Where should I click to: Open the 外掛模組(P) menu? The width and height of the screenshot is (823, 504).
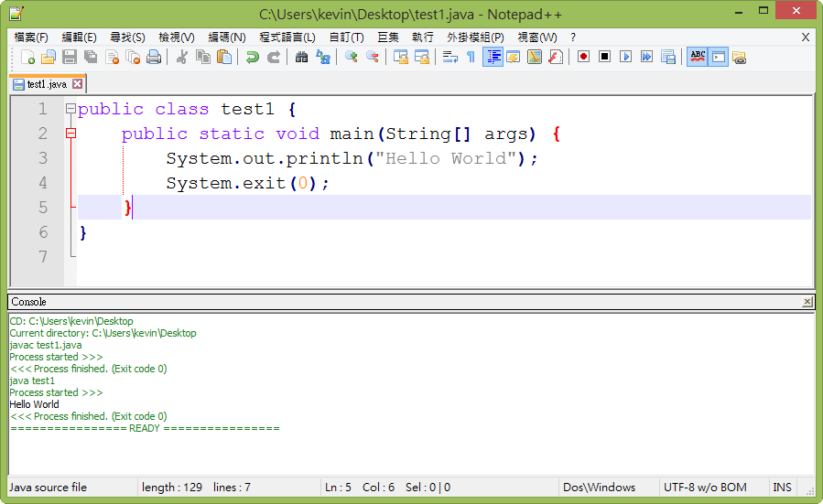tap(475, 38)
